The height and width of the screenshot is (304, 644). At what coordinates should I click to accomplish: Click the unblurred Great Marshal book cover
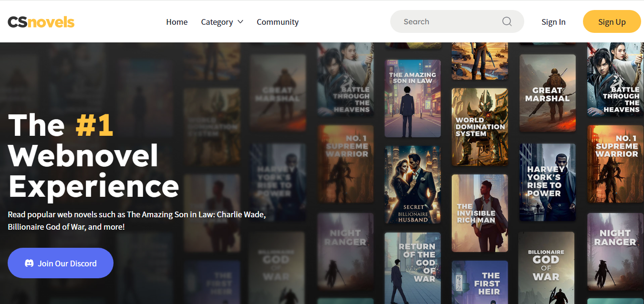pyautogui.click(x=547, y=93)
